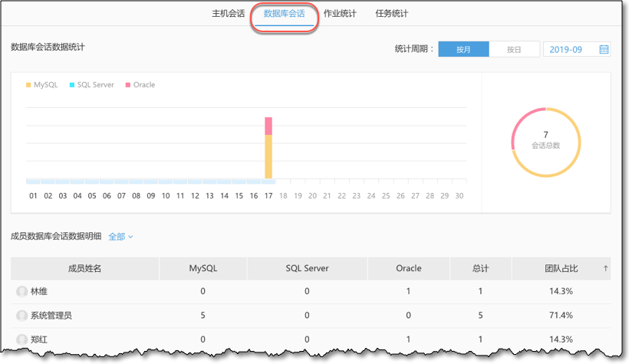
Task: Toggle the MySQL legend item
Action: coord(42,84)
